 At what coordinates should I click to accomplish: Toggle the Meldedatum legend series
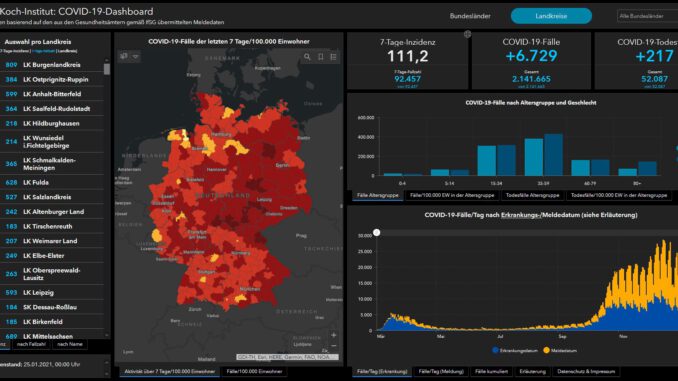click(x=560, y=350)
